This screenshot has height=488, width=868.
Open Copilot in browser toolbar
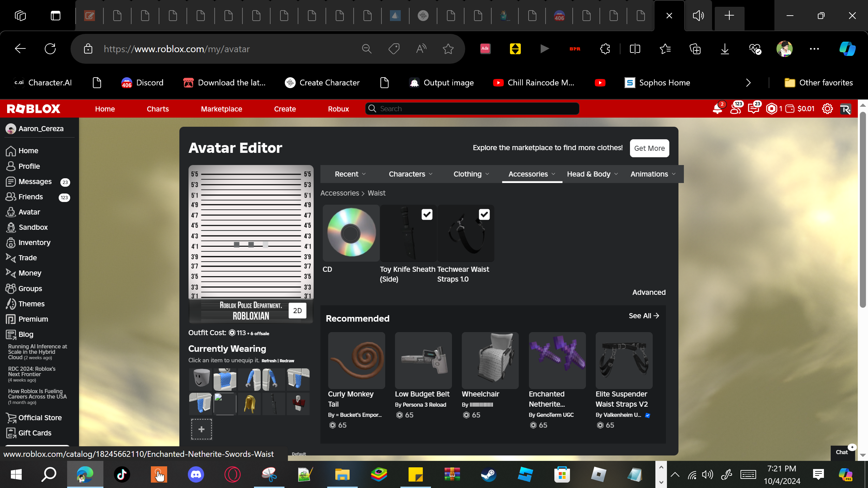847,49
